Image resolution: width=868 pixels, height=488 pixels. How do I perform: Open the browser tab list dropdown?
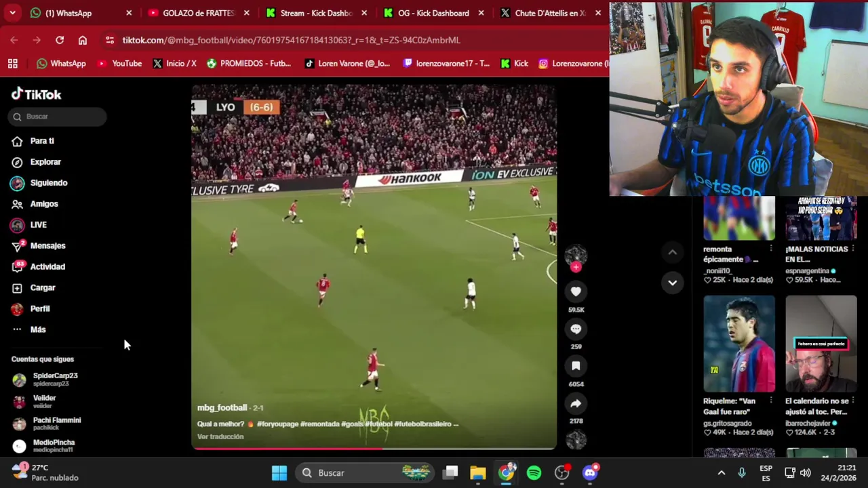pyautogui.click(x=12, y=13)
